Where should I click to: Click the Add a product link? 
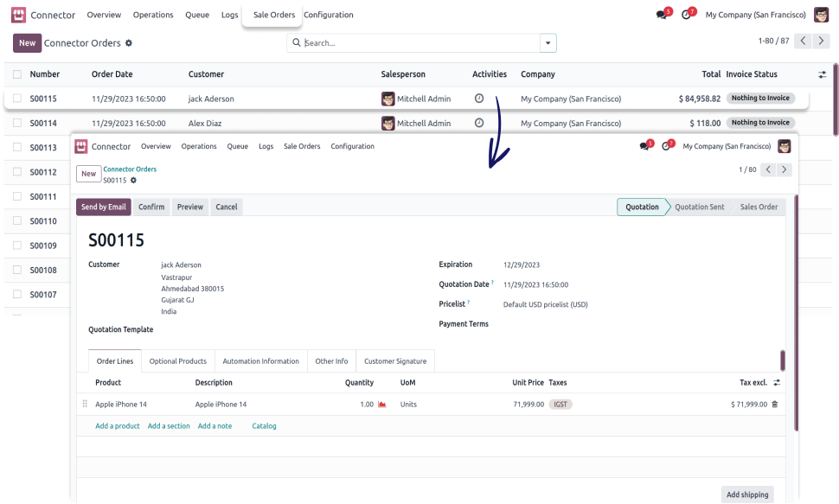[x=117, y=426]
